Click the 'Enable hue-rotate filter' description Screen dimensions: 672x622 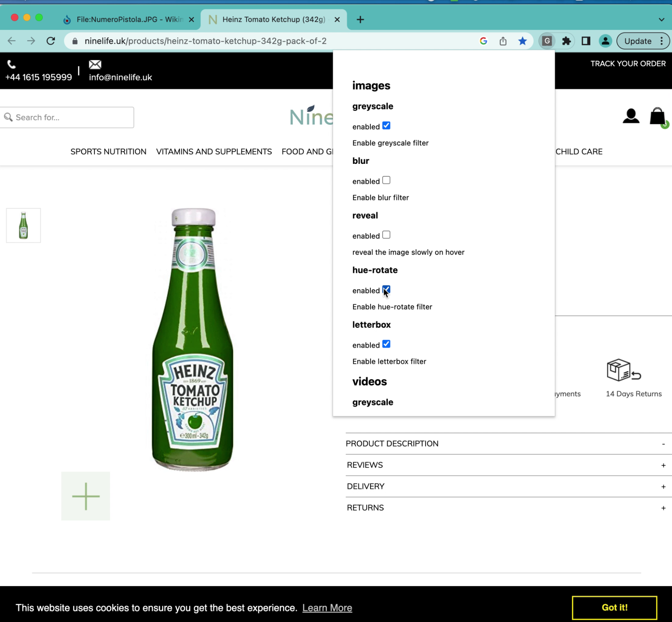[392, 307]
